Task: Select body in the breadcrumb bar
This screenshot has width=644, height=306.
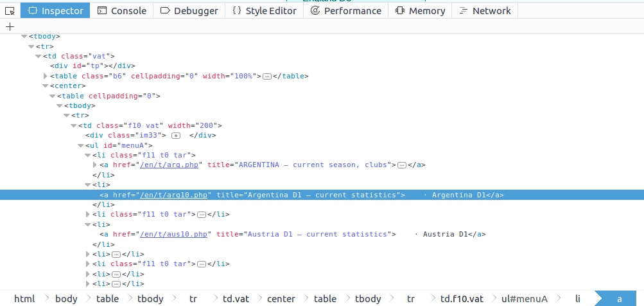Action: pos(66,299)
